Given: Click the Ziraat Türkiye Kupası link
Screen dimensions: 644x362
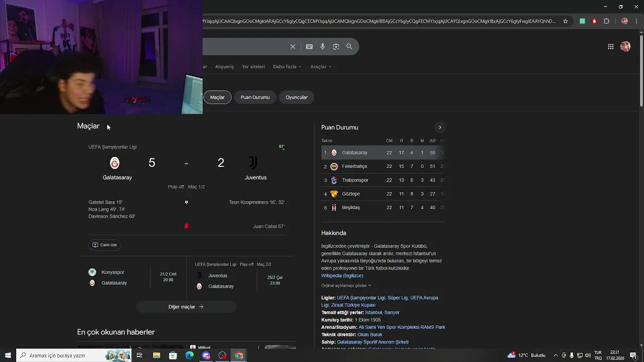Looking at the screenshot, I should coord(353,305).
